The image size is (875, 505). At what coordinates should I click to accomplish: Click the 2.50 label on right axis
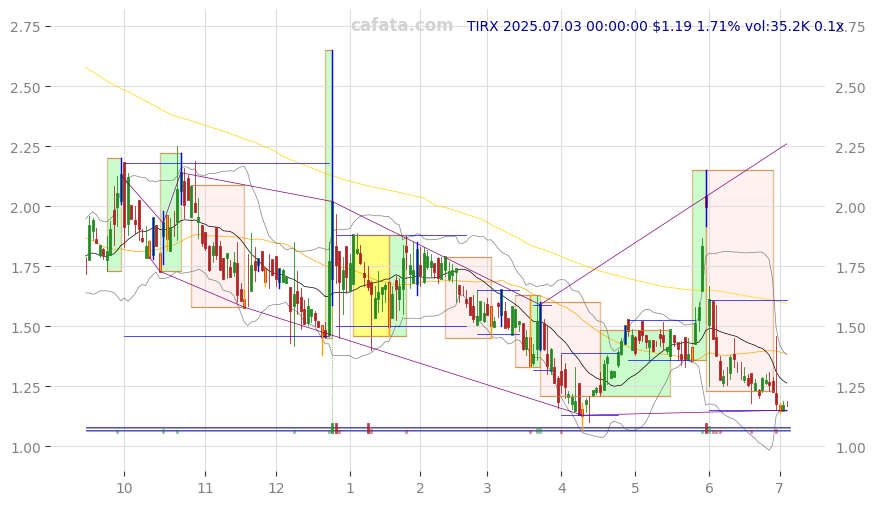tap(850, 88)
